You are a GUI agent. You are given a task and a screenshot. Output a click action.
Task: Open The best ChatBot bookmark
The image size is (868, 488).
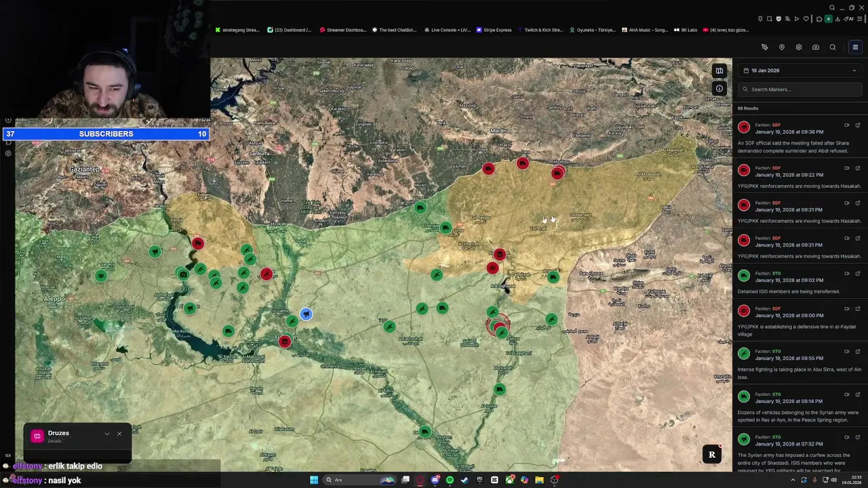click(x=395, y=30)
